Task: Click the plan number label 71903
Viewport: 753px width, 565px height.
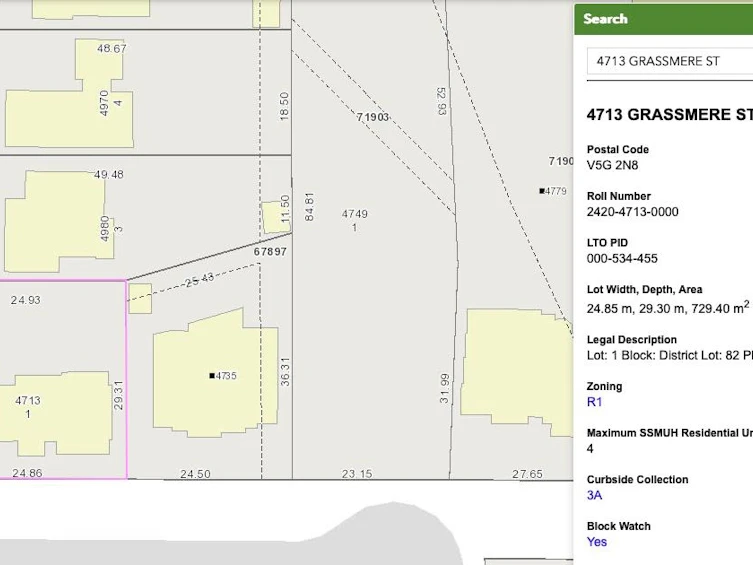Action: tap(373, 117)
